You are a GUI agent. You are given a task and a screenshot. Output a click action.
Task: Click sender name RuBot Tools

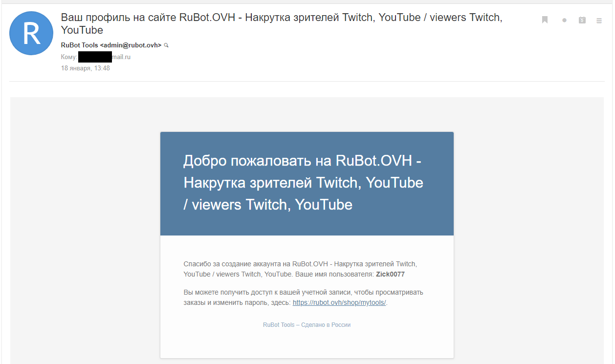pyautogui.click(x=80, y=45)
